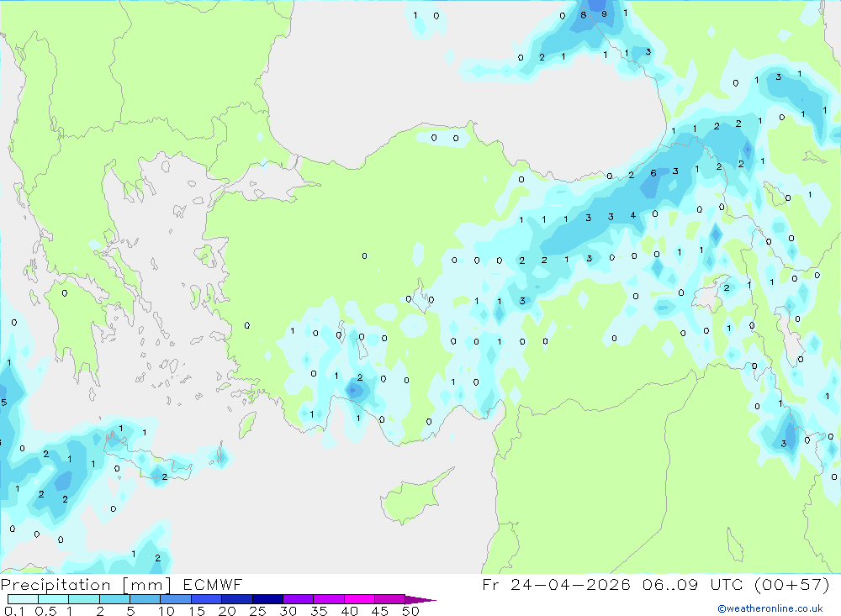The width and height of the screenshot is (841, 616).
Task: Click the above-50 mm legend arrow tip
Action: pos(420,599)
